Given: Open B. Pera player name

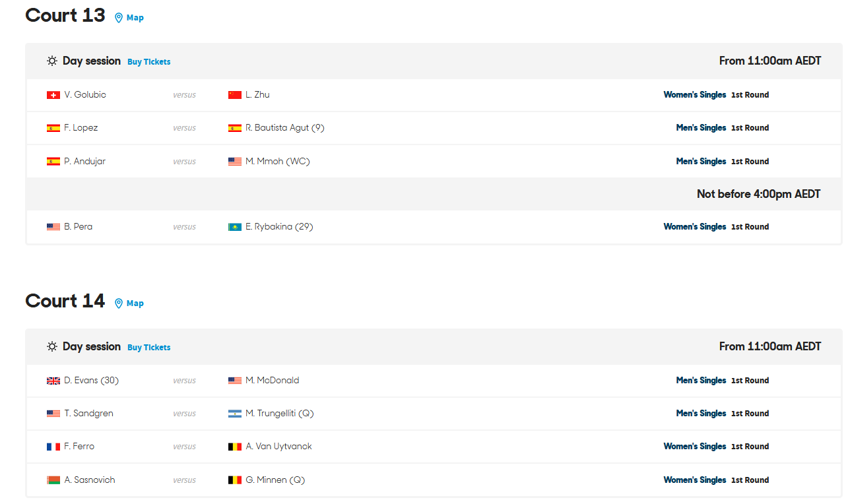Looking at the screenshot, I should coord(79,227).
